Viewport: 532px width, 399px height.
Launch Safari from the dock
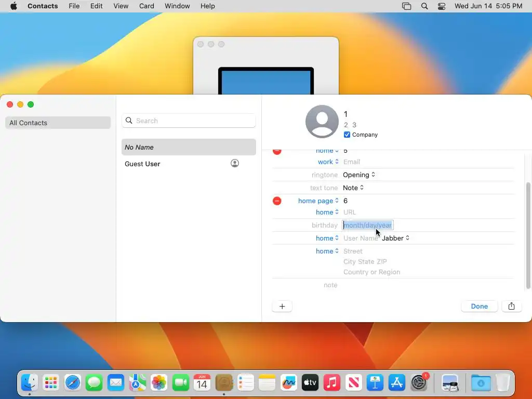coord(73,383)
